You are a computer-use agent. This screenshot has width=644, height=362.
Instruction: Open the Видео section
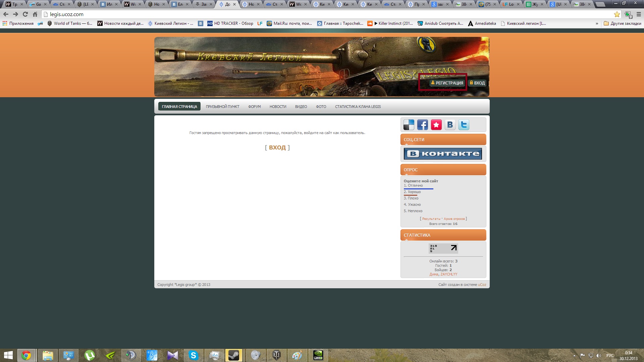click(x=301, y=107)
